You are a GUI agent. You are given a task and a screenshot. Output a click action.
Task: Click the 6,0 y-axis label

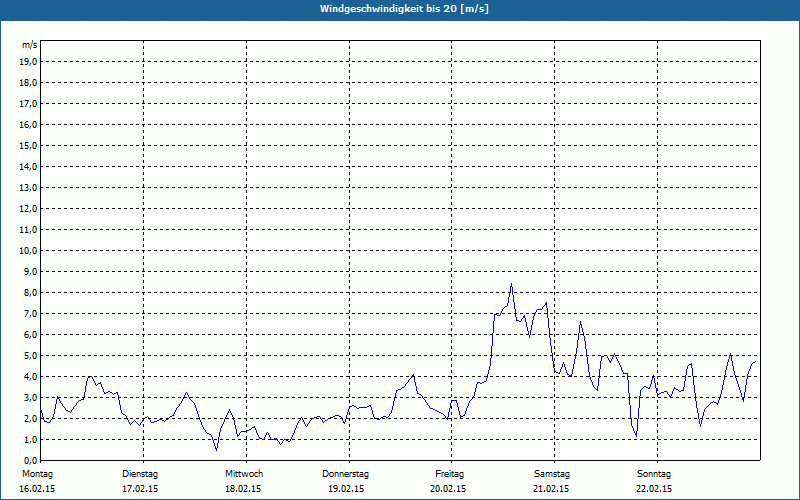(x=30, y=334)
